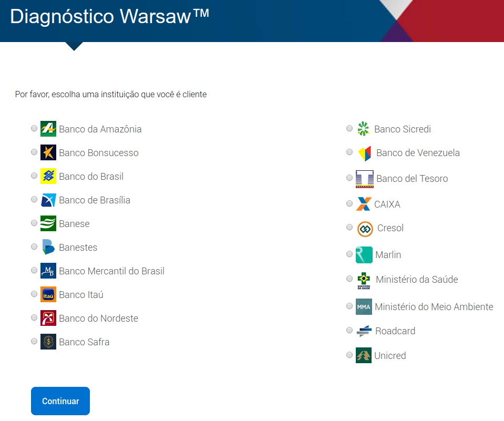The width and height of the screenshot is (504, 421).
Task: Select the Banco Safra radio button
Action: (x=34, y=341)
